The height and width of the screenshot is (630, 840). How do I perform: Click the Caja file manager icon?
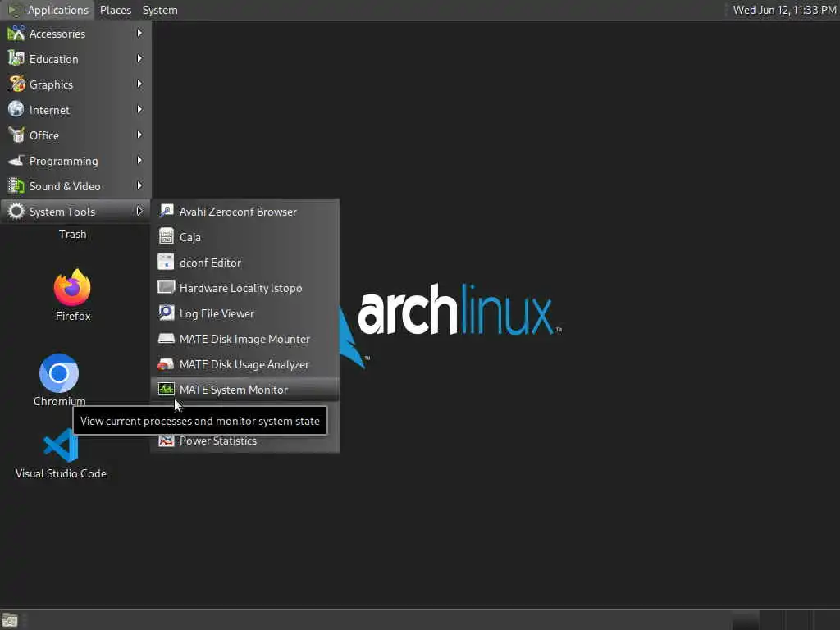(x=166, y=237)
